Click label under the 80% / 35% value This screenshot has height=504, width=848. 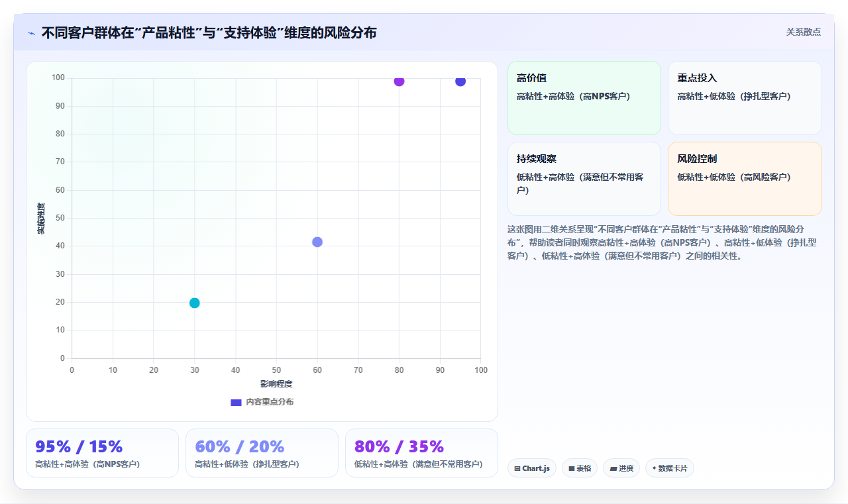tap(419, 464)
